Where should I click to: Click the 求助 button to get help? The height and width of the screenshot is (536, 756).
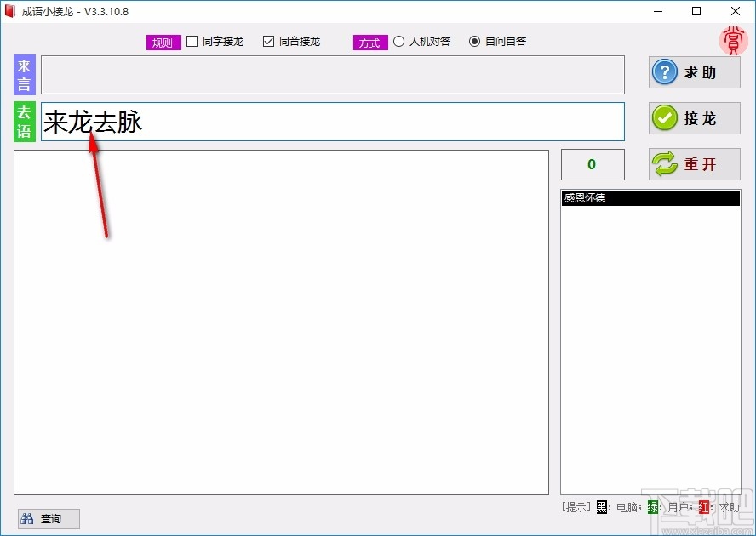pos(694,72)
